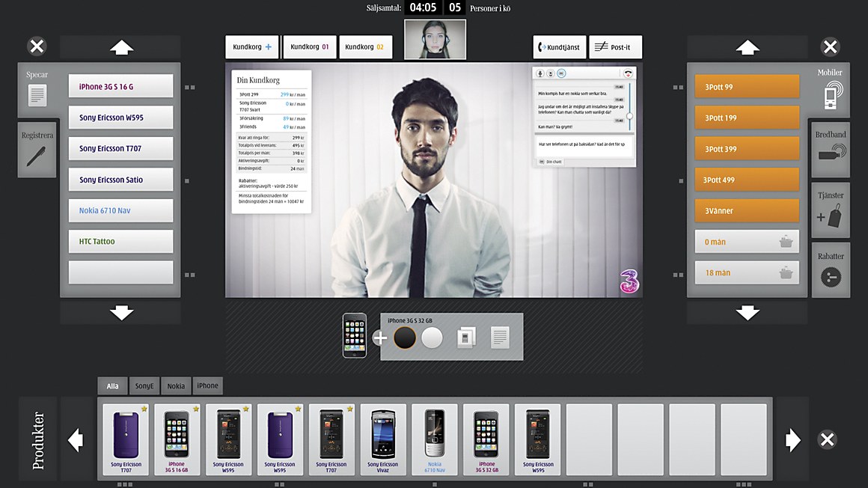Click the plus icon beside the iPhone image
Screen dimensions: 868x488
pyautogui.click(x=380, y=338)
